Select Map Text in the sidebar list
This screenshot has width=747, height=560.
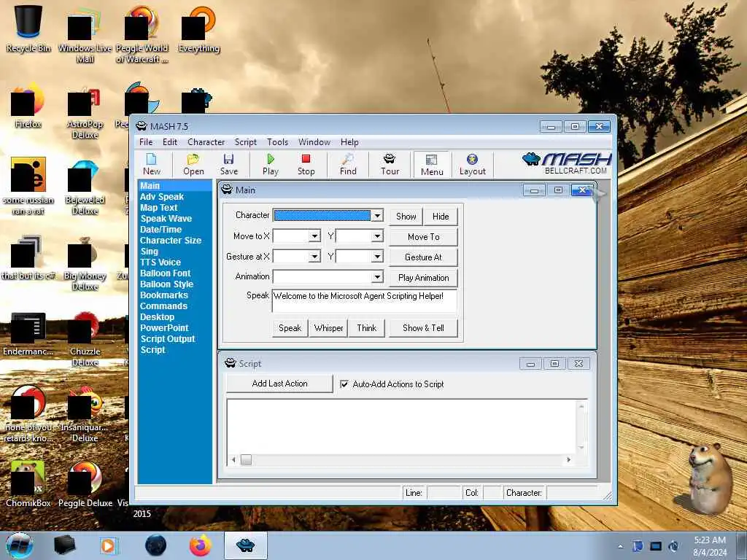point(158,208)
